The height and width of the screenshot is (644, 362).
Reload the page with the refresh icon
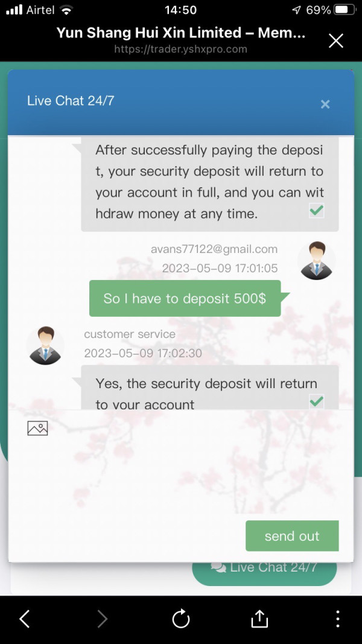click(181, 619)
